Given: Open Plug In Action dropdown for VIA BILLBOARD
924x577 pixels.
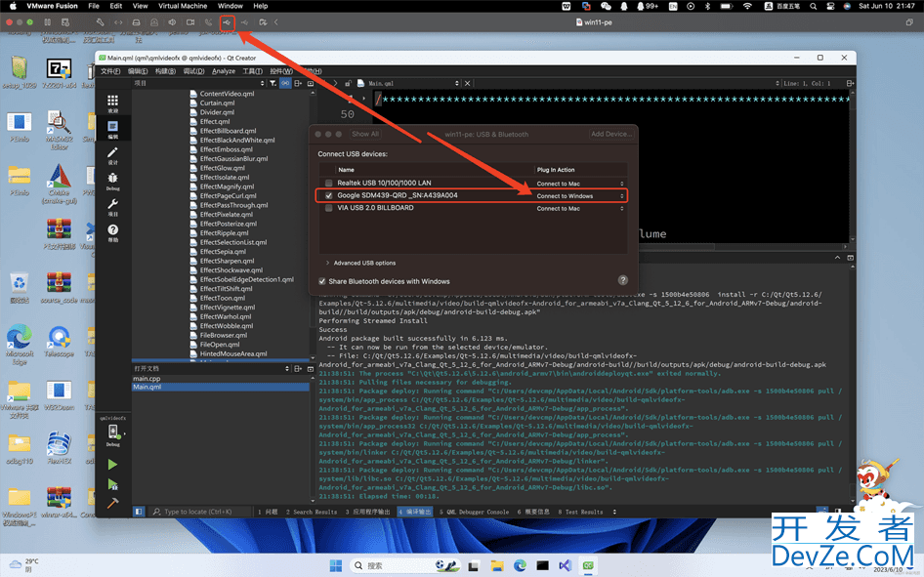Looking at the screenshot, I should click(580, 208).
